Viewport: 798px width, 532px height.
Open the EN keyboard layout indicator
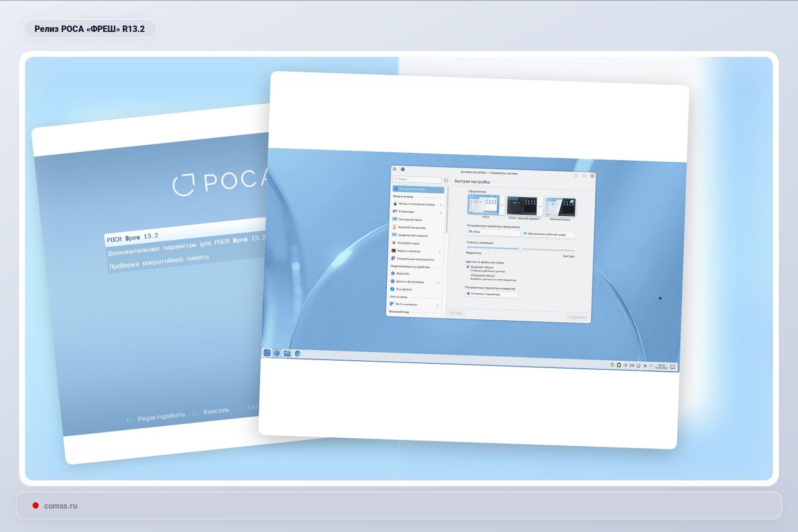(x=632, y=365)
